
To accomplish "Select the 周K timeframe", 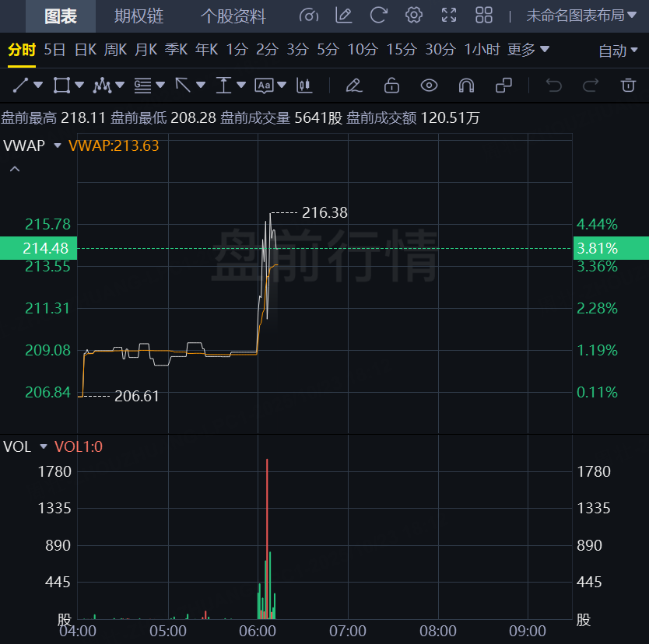I will pyautogui.click(x=115, y=50).
